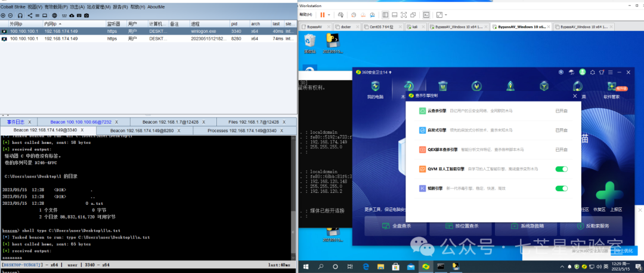The image size is (644, 273).
Task: Select the CentOS 7 64 位 VM tab
Action: click(x=383, y=27)
